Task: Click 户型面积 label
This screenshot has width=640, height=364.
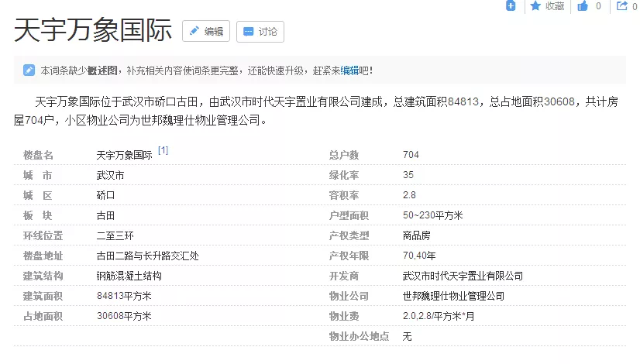Action: [x=349, y=215]
